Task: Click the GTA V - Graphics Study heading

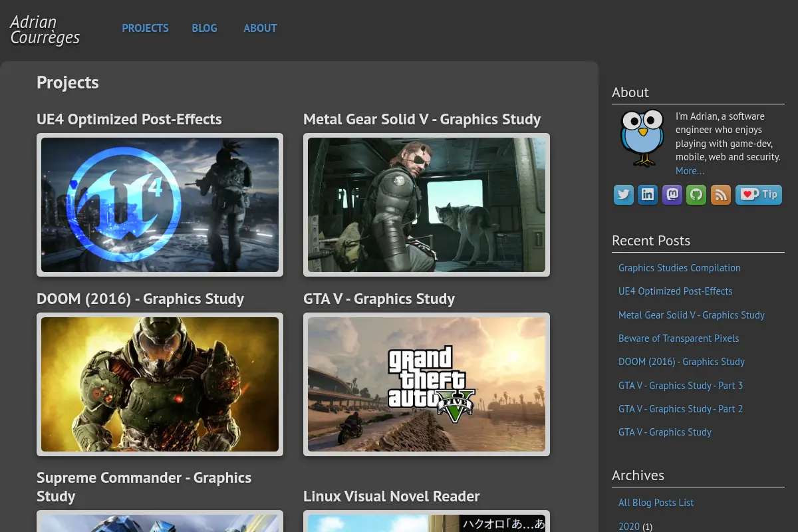Action: pyautogui.click(x=379, y=299)
